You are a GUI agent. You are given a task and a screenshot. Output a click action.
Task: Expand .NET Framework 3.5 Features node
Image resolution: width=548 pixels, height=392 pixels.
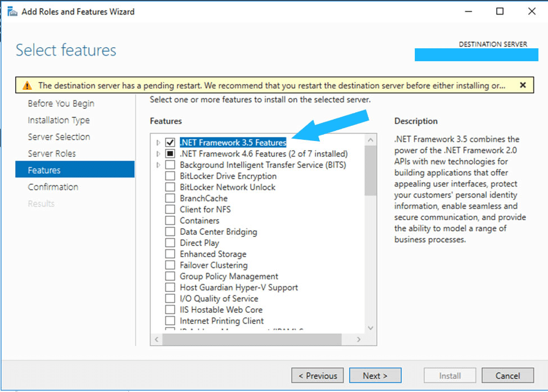[x=158, y=143]
